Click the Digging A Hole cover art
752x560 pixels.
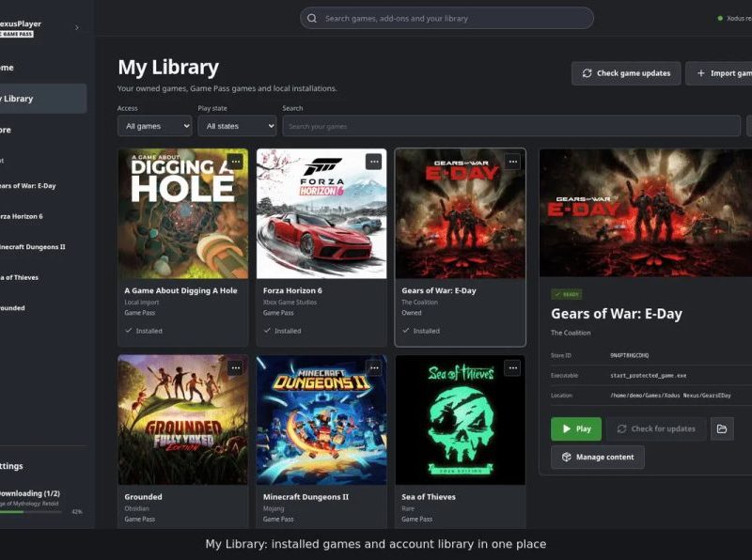pos(183,214)
